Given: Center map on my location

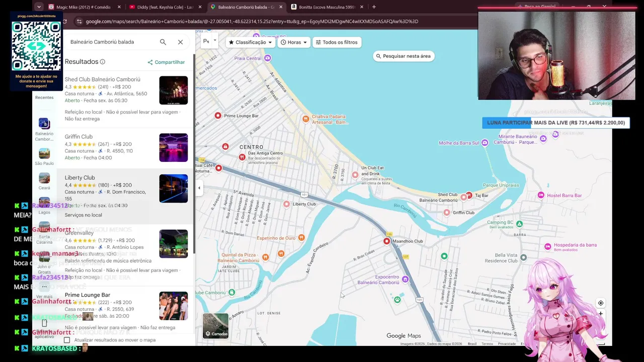Looking at the screenshot, I should coord(601,303).
